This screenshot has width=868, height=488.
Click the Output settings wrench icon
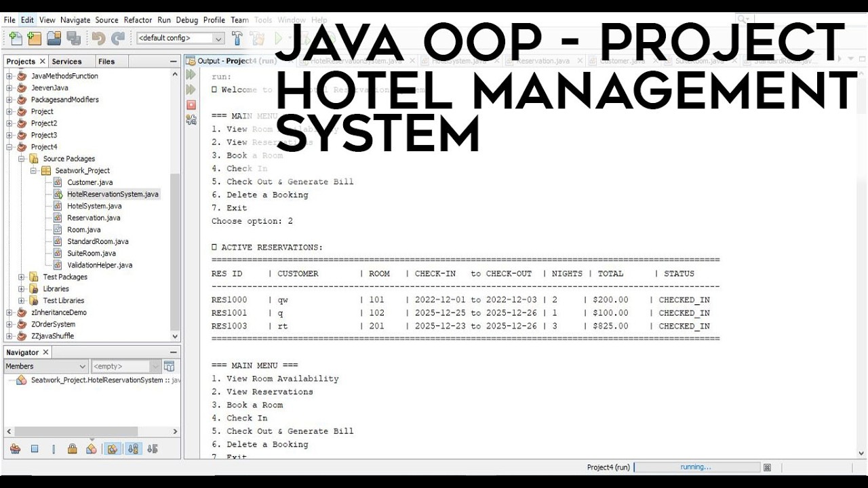[191, 119]
